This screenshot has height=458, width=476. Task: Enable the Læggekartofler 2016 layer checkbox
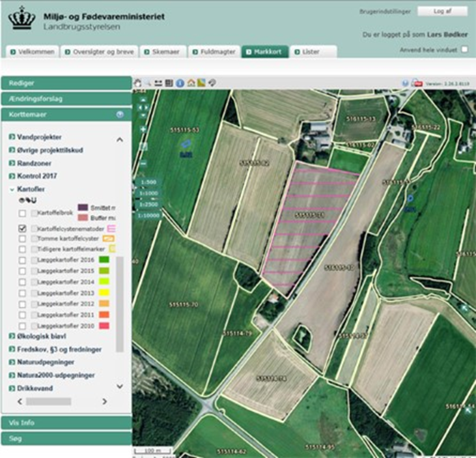(23, 260)
